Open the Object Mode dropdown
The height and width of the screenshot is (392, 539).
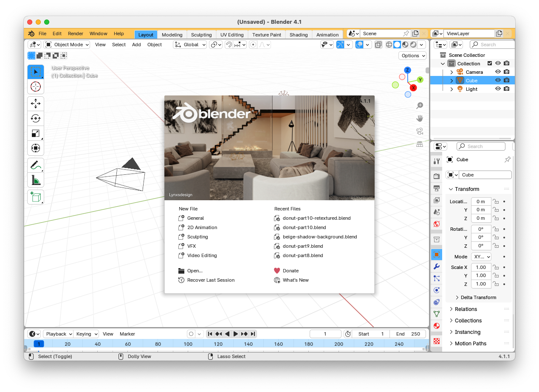[x=67, y=45]
